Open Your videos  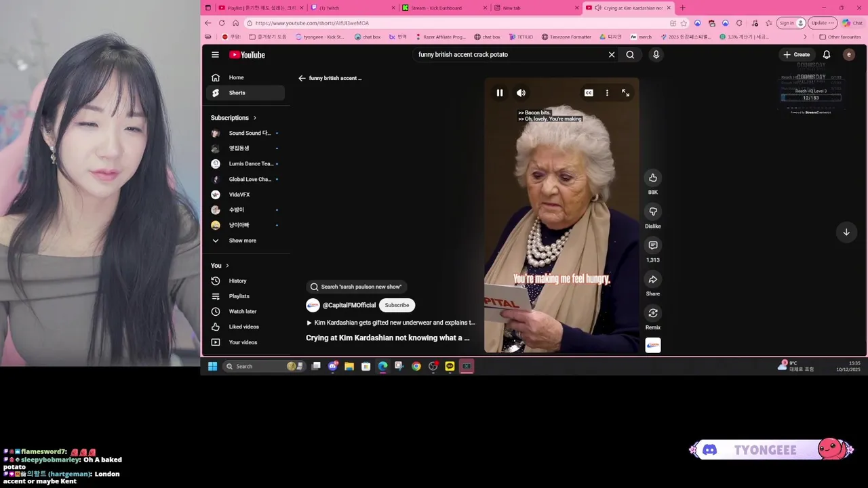(245, 342)
